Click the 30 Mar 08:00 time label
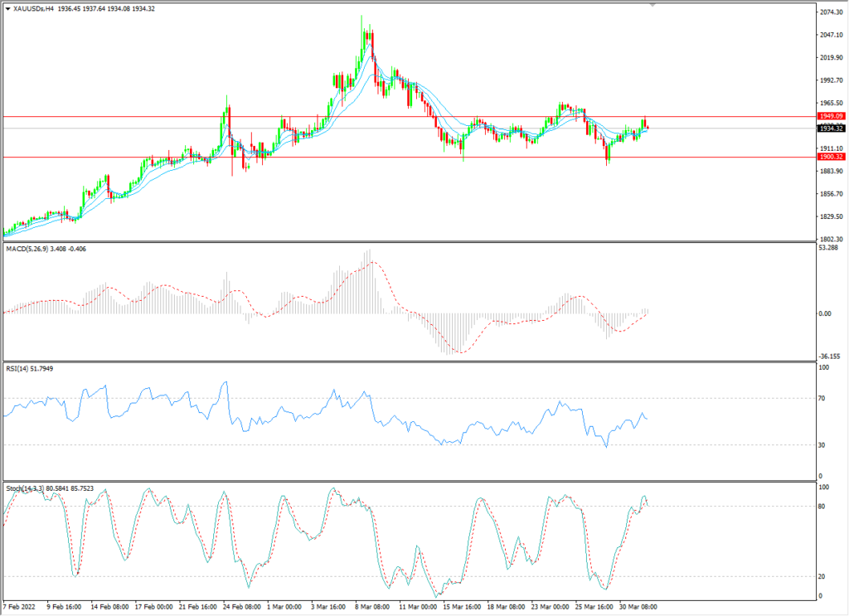This screenshot has width=849, height=616. [638, 607]
